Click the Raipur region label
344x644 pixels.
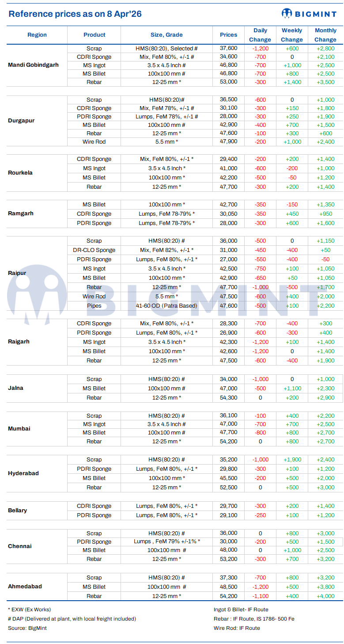[x=17, y=273]
